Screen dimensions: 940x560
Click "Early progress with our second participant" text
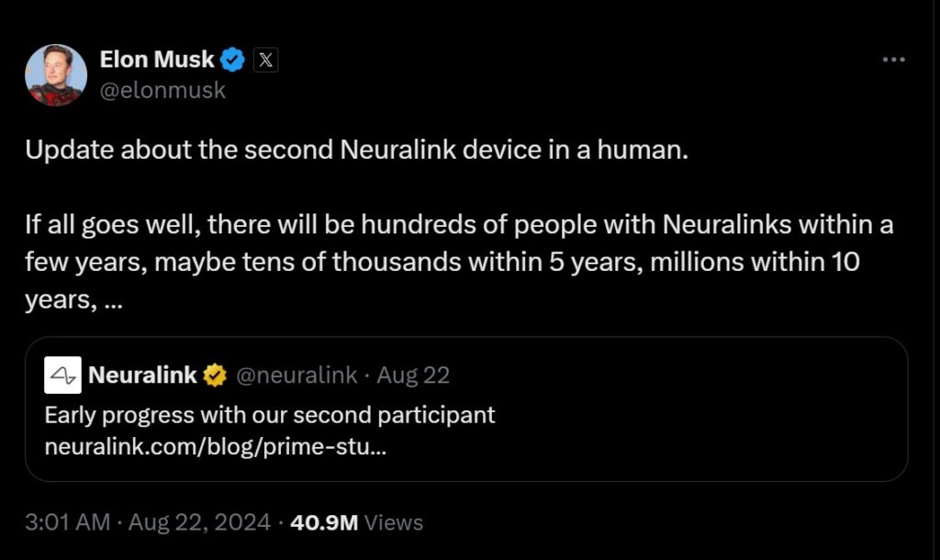[269, 414]
